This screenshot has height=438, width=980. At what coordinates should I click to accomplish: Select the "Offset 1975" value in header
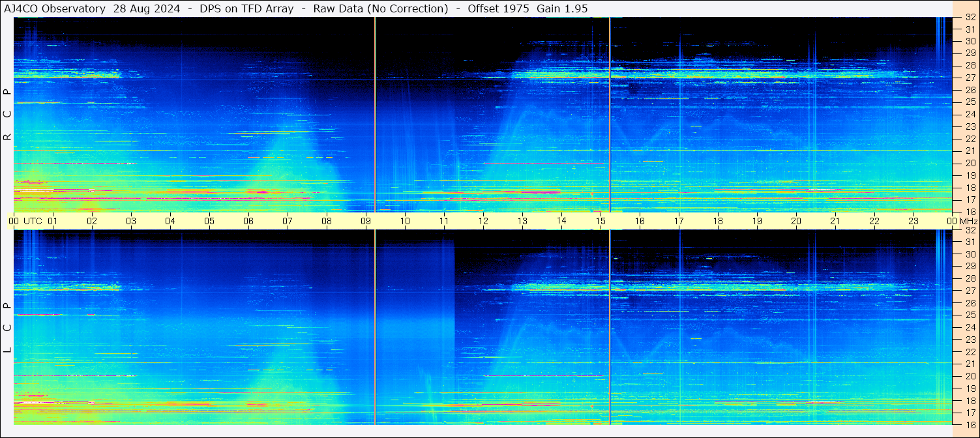pyautogui.click(x=498, y=8)
